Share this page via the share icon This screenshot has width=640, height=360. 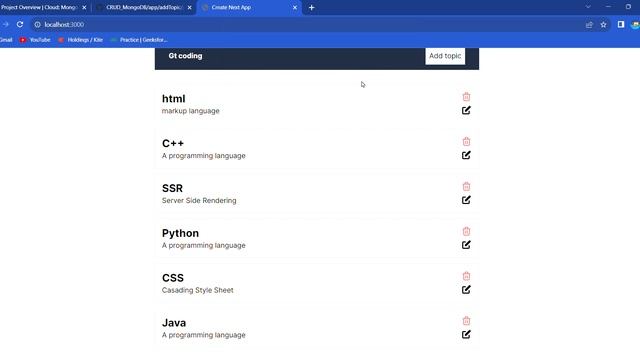(589, 25)
